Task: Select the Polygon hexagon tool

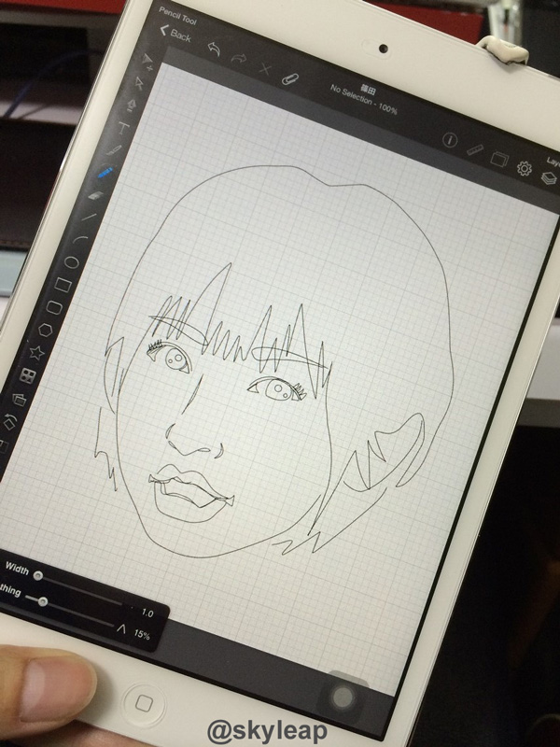Action: [x=45, y=330]
